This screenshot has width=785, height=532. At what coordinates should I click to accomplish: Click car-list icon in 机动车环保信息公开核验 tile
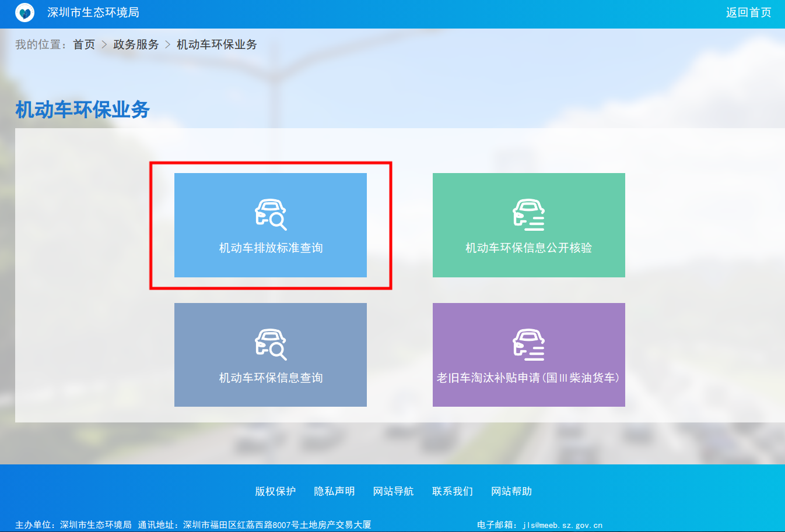(x=528, y=214)
